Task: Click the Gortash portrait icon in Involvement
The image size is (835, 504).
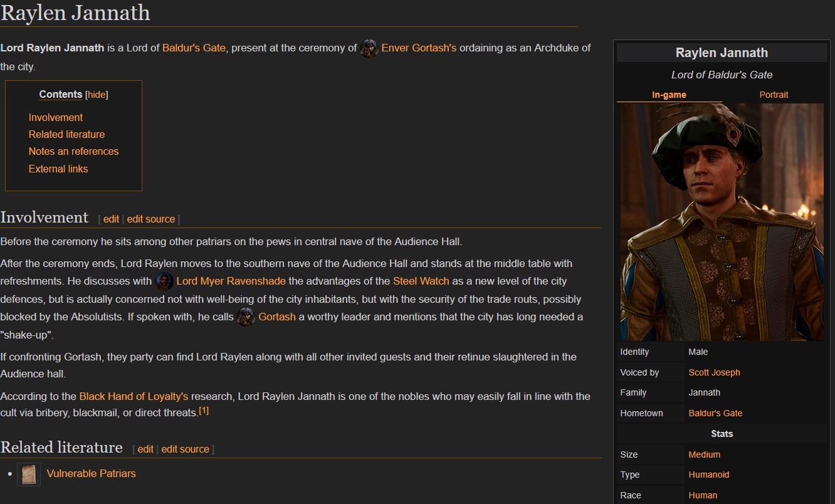Action: (x=246, y=317)
